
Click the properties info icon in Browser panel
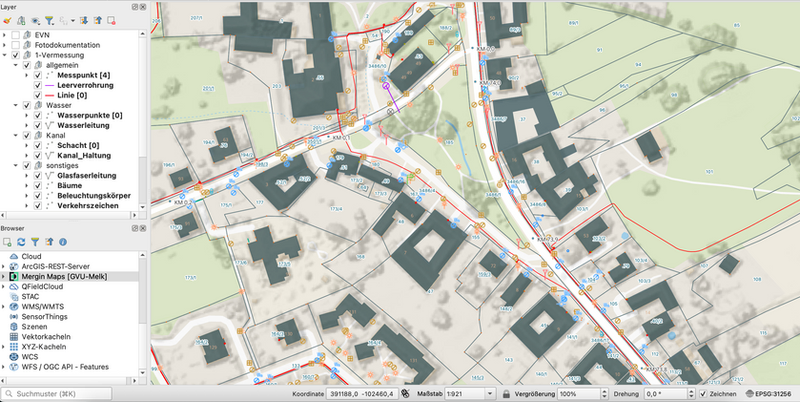63,242
